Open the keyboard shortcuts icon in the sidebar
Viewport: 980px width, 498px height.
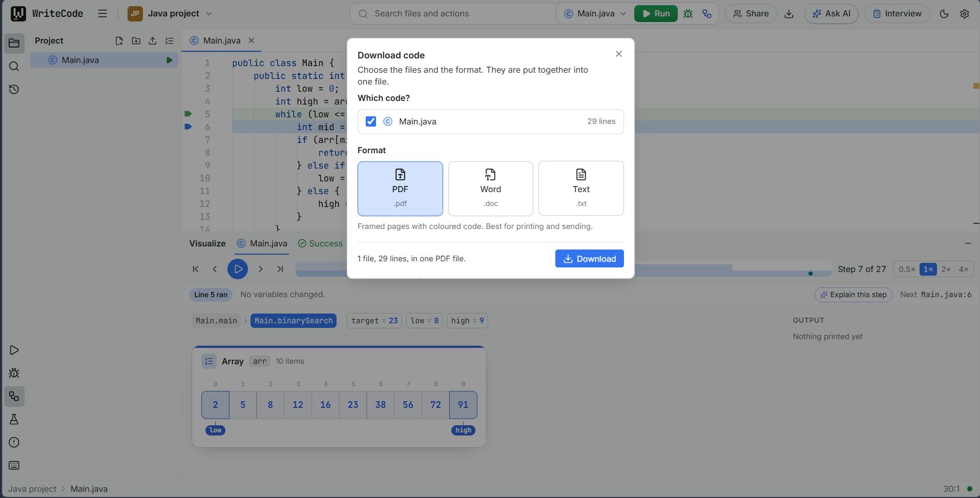point(14,466)
